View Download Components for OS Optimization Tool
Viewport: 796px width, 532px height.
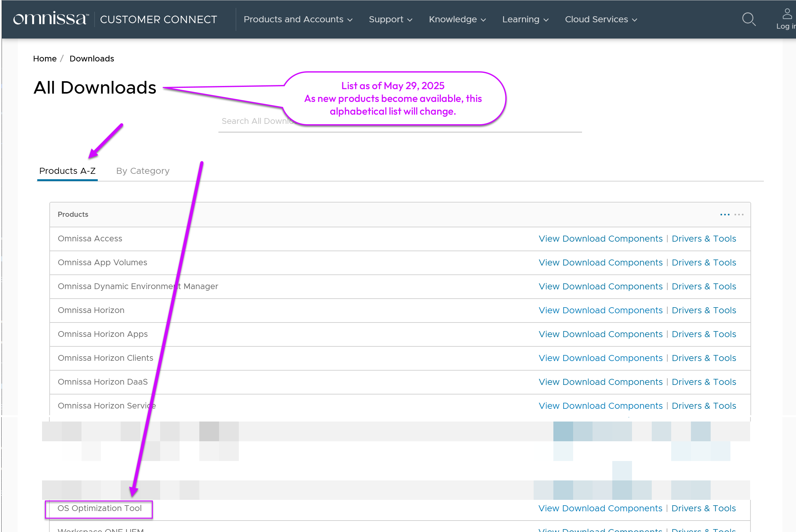click(600, 508)
